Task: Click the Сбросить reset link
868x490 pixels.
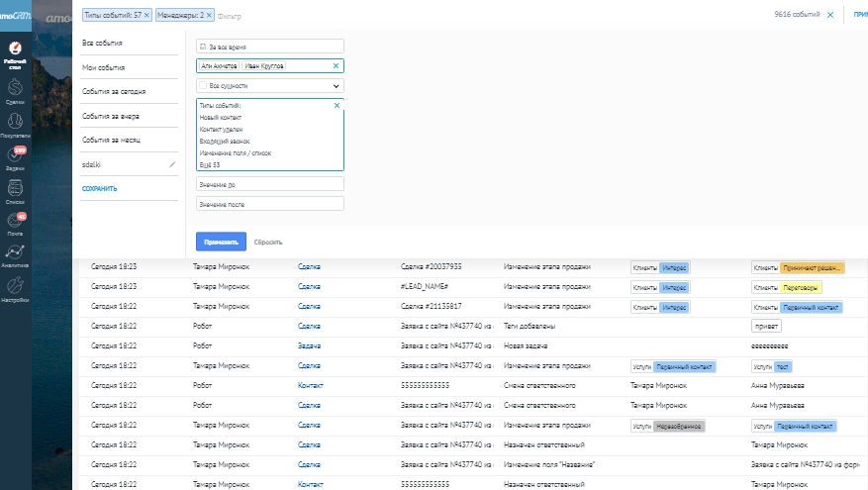Action: (x=268, y=242)
